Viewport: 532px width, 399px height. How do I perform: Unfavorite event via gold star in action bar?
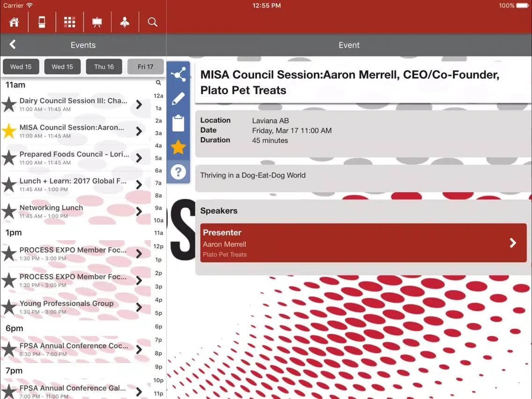[178, 147]
